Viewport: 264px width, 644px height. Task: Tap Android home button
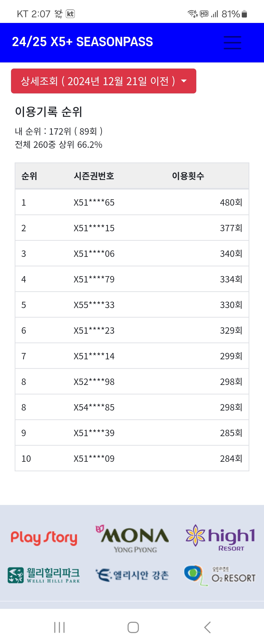click(133, 627)
